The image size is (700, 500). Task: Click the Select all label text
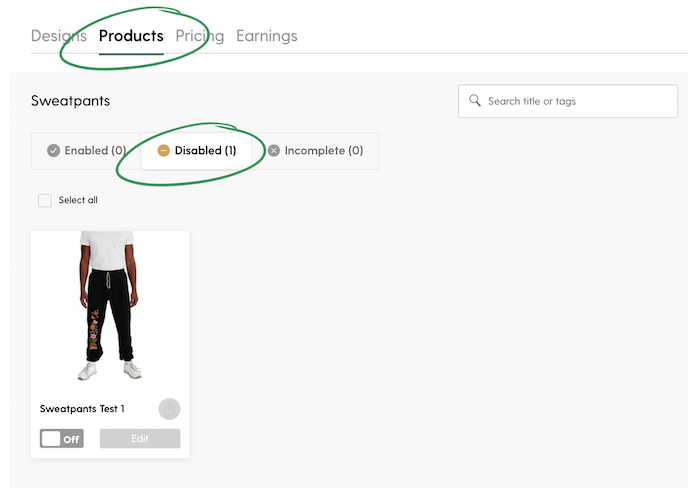pos(78,200)
